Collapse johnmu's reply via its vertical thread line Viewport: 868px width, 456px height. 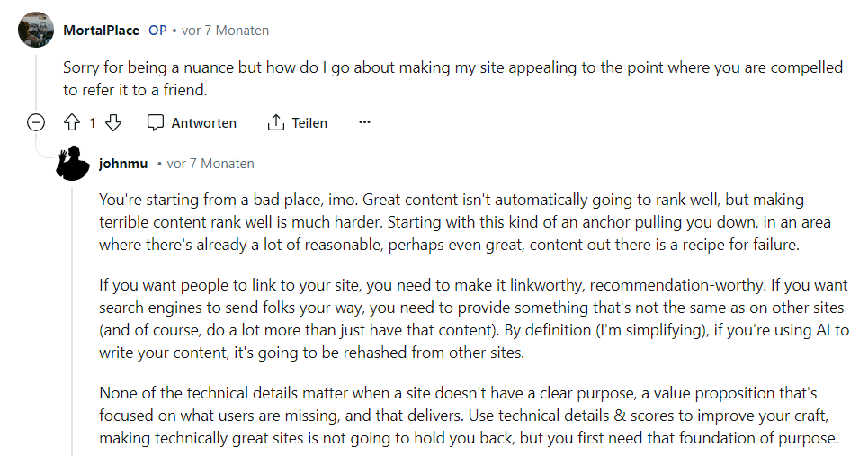[x=72, y=321]
